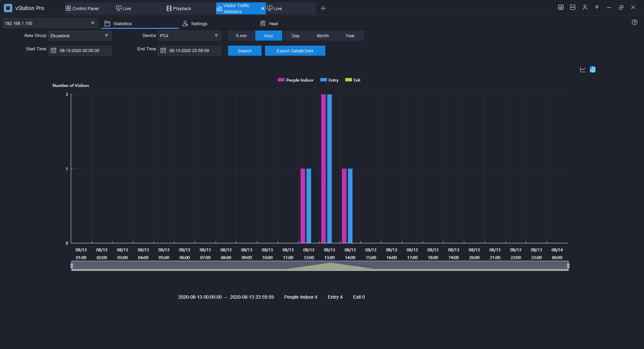
Task: Click the Settings person-gear icon
Action: click(x=185, y=23)
